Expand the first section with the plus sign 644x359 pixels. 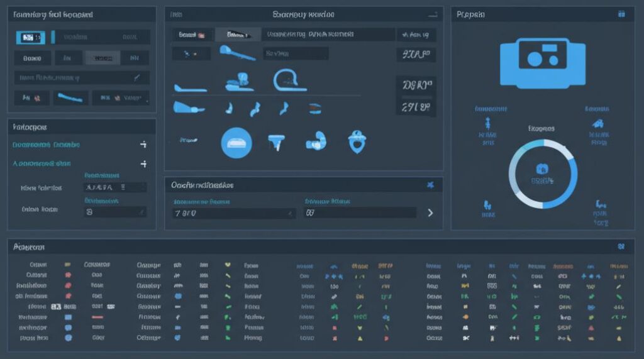[143, 145]
